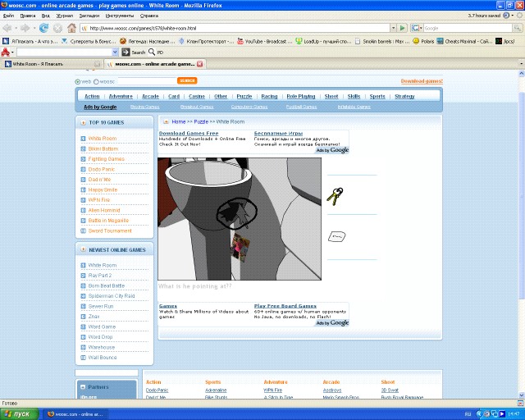Open the Role Playing category link

point(301,97)
